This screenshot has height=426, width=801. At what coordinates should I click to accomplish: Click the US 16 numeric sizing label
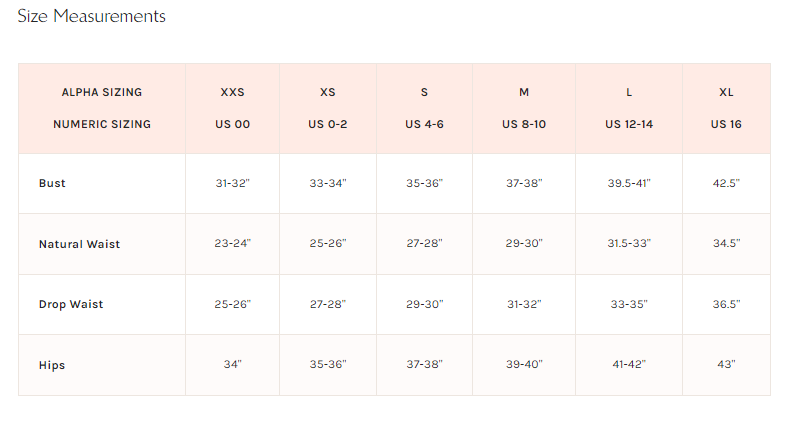(x=726, y=124)
